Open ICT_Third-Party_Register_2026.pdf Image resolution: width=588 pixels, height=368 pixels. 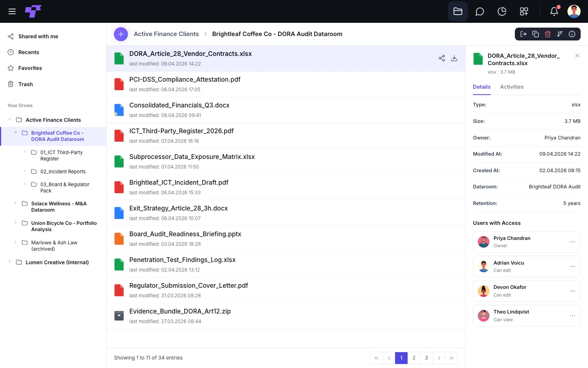click(286, 136)
